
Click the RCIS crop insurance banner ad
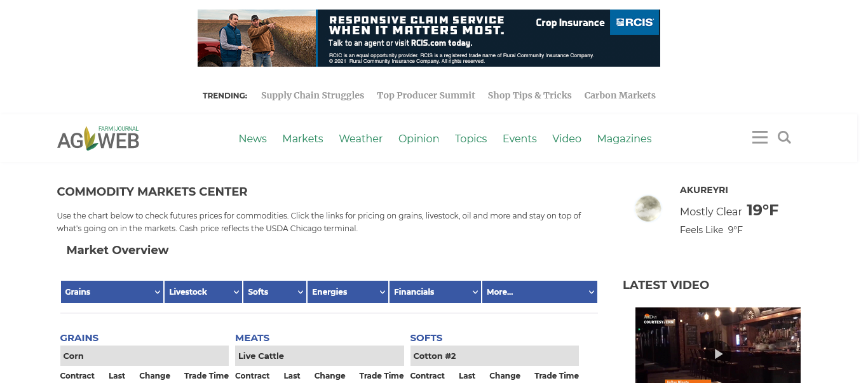point(428,38)
